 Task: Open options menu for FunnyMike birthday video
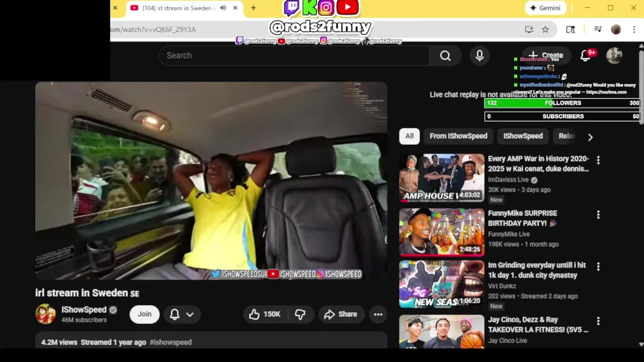coord(598,215)
